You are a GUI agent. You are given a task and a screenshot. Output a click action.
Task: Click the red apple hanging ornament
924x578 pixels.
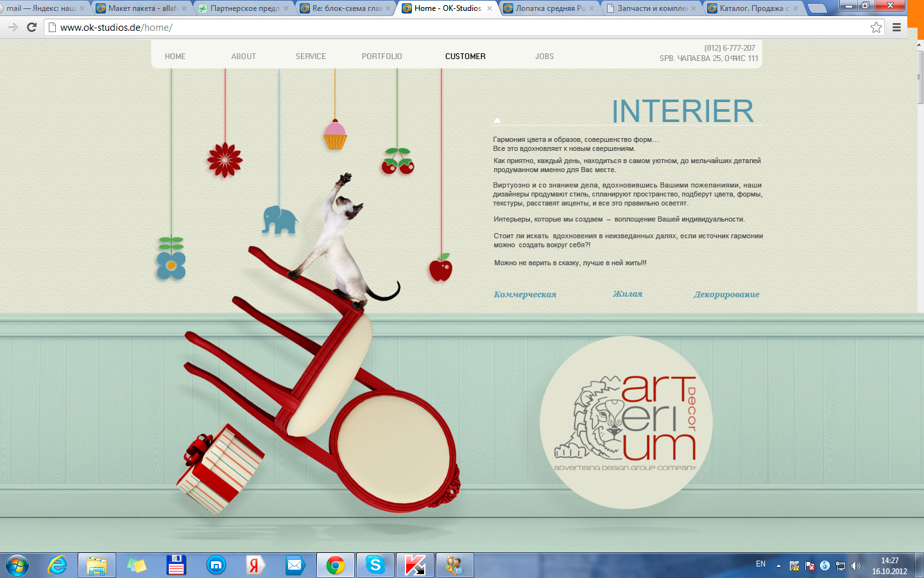[441, 267]
